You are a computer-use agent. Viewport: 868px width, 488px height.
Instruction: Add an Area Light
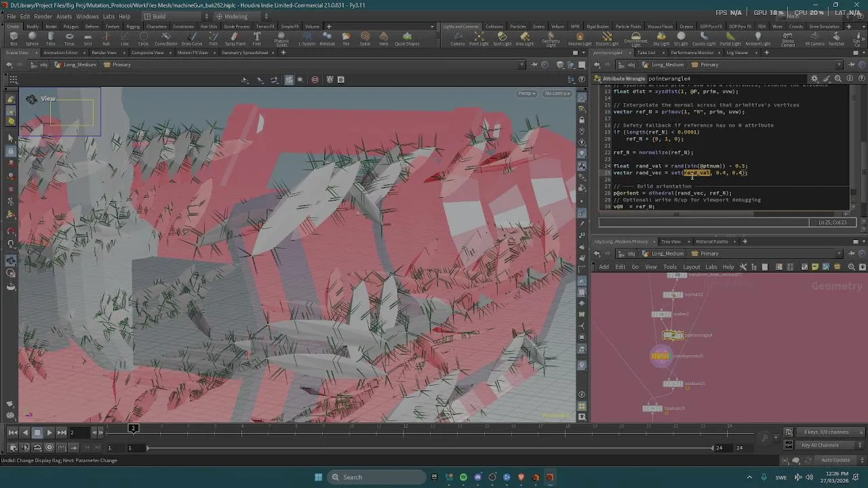click(524, 39)
